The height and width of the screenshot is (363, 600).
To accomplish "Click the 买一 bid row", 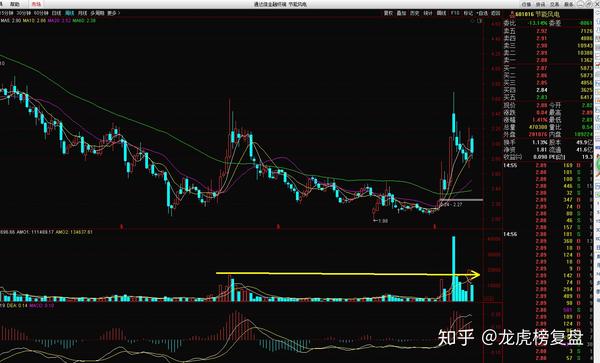I will 548,68.
